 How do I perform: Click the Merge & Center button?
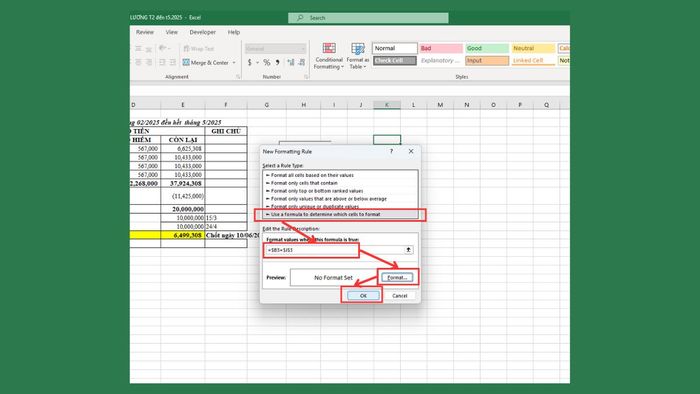206,62
